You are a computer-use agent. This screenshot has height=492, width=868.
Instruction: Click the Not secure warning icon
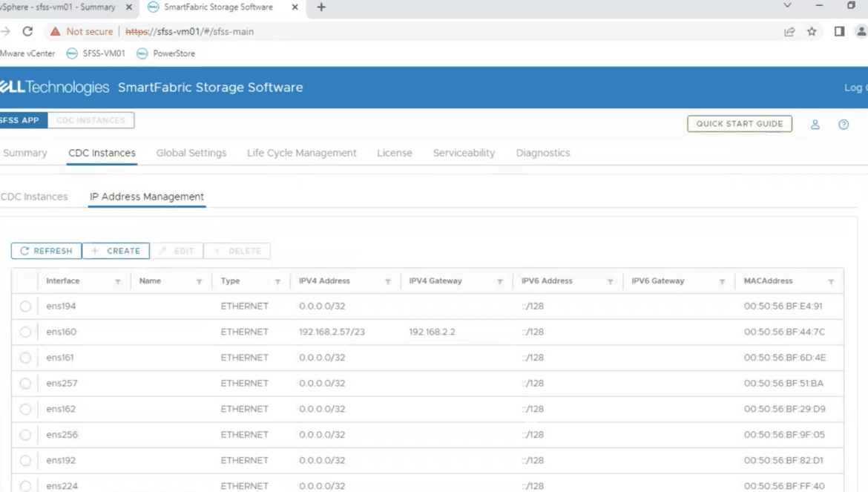click(x=56, y=32)
